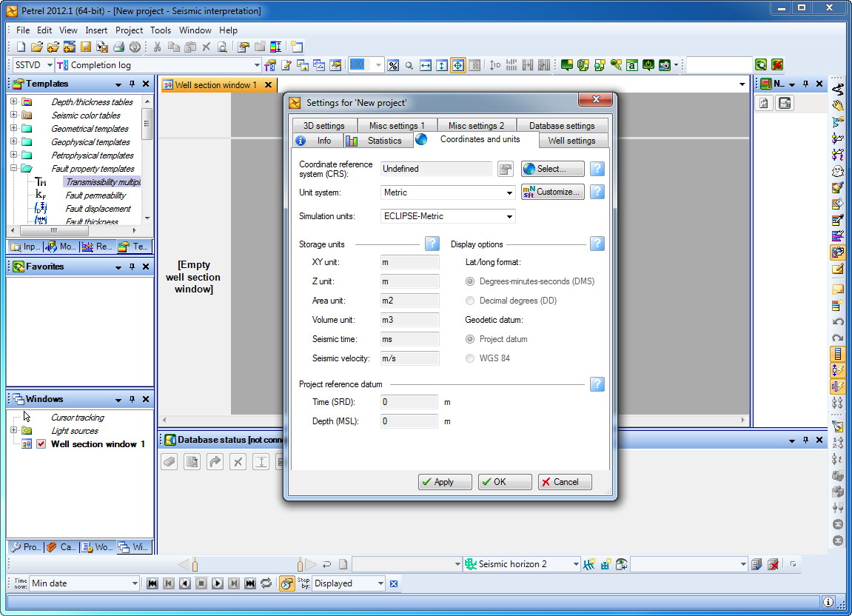Expand the Depth/thickness tables folder
Viewport: 852px width, 616px height.
click(x=13, y=101)
